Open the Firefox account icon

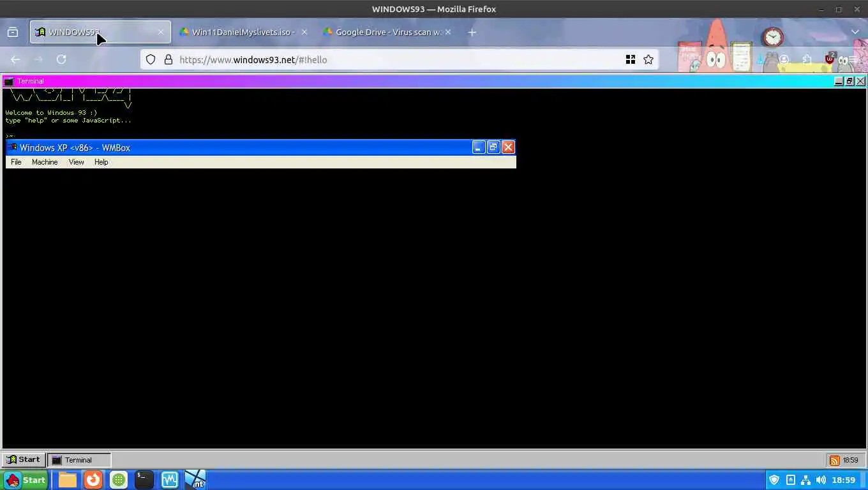784,59
